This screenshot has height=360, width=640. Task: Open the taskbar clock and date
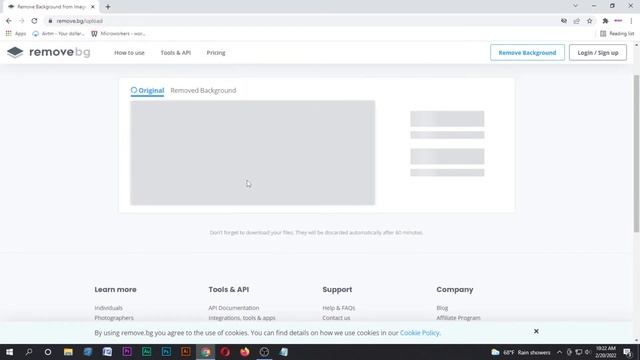click(606, 352)
